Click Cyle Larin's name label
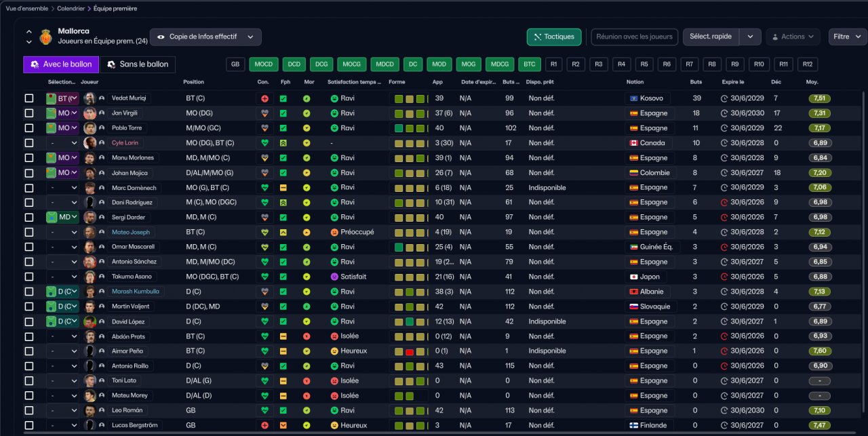This screenshot has width=868, height=436. click(125, 143)
